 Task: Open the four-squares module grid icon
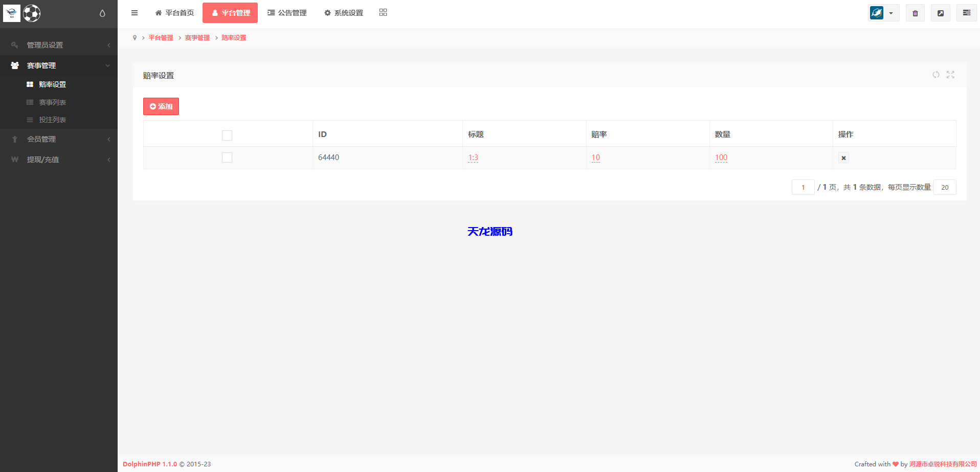(383, 13)
